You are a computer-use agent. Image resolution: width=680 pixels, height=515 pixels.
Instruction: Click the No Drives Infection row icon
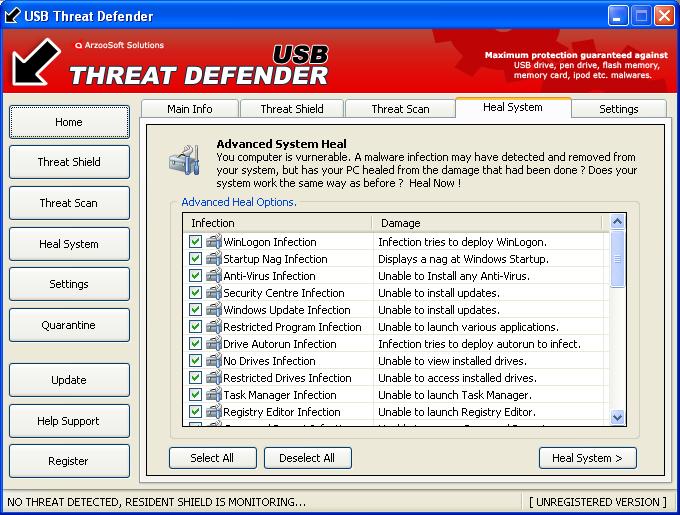point(214,360)
